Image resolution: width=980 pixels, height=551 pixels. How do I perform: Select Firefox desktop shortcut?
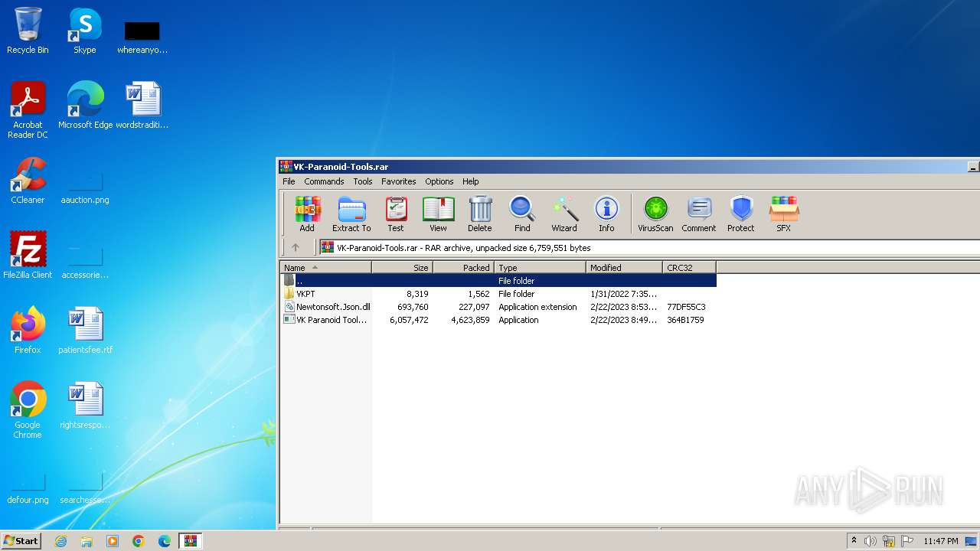coord(28,331)
